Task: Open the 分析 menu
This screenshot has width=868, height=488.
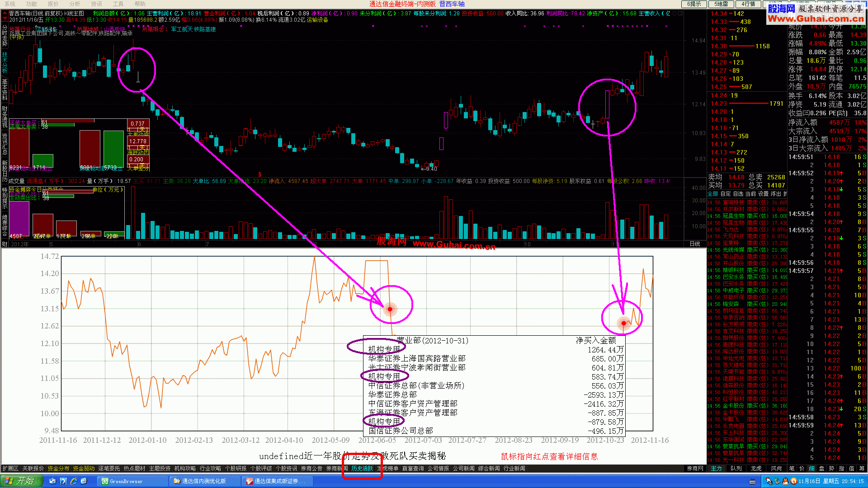Action: click(x=75, y=4)
